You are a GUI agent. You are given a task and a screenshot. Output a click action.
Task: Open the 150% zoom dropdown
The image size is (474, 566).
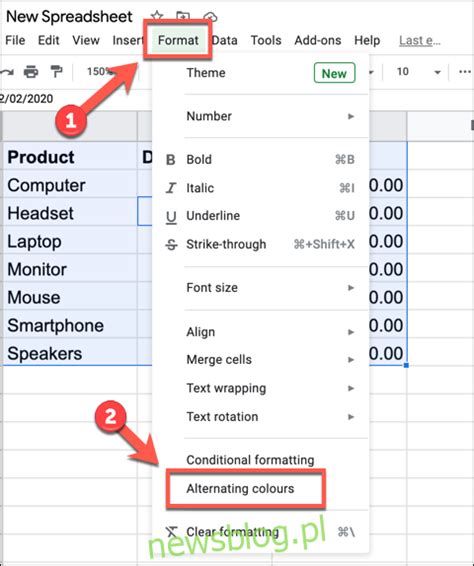tap(101, 71)
